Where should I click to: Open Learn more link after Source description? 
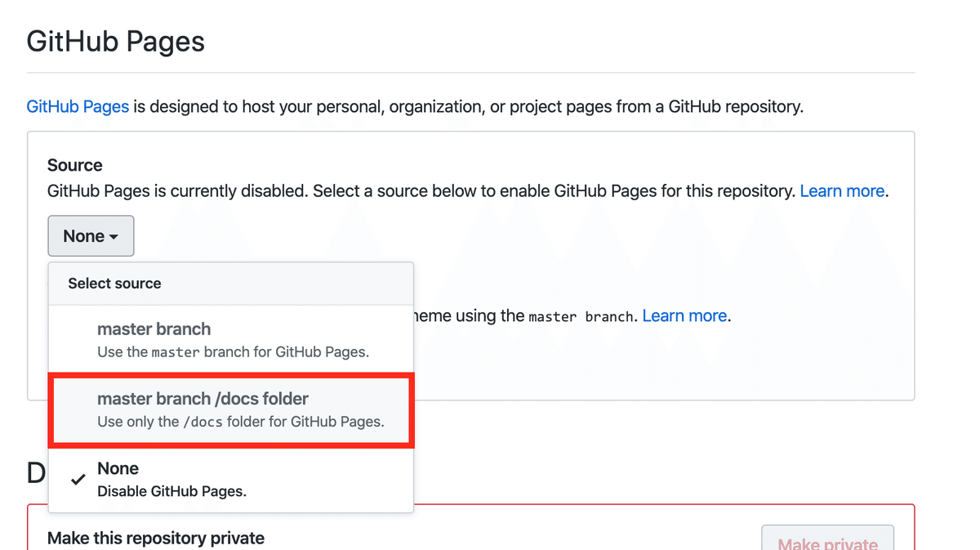tap(842, 191)
